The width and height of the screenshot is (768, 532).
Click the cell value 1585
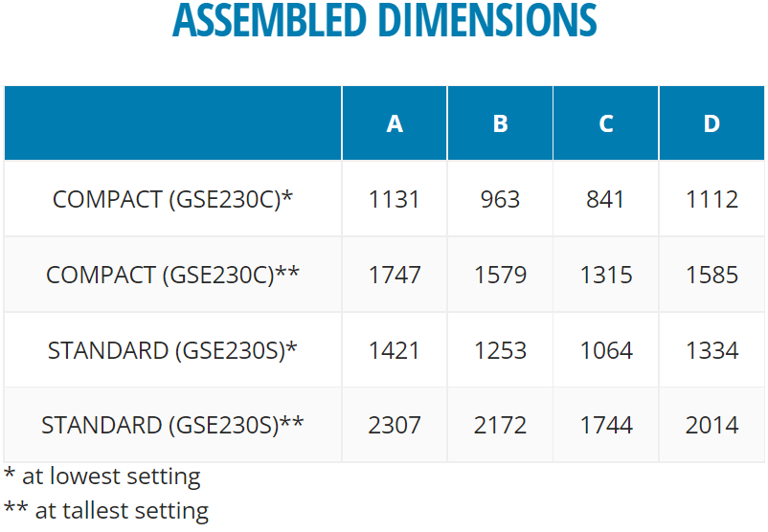[712, 275]
